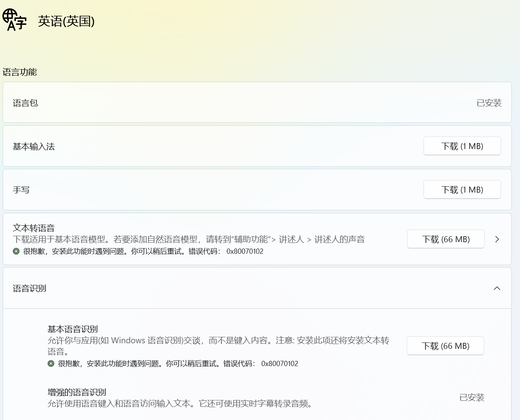Select the 基本输入法 label
The width and height of the screenshot is (520, 420).
point(34,147)
